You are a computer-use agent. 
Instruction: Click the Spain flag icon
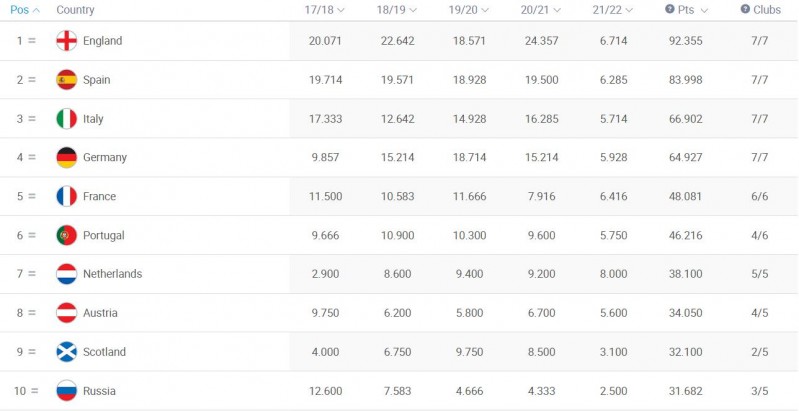click(x=66, y=80)
